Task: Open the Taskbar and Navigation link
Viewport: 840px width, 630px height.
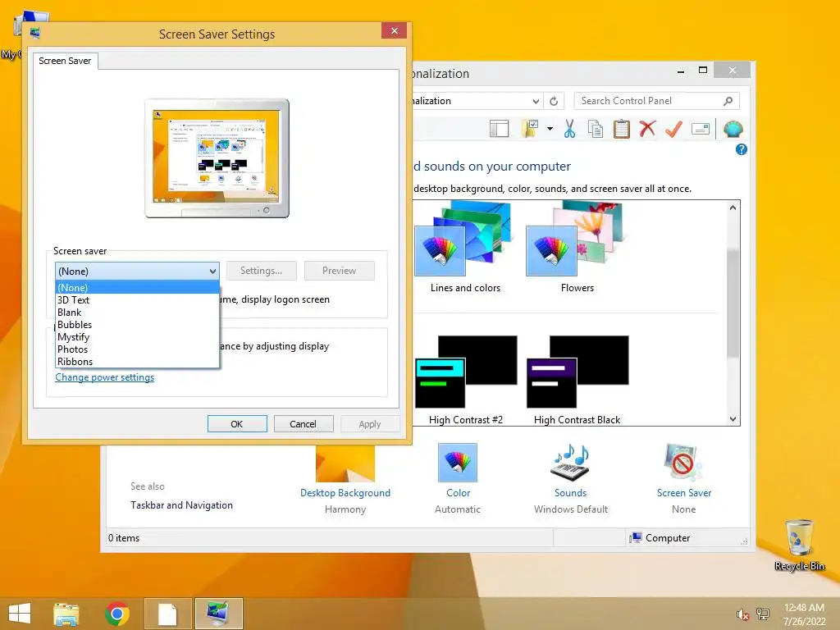Action: point(181,505)
